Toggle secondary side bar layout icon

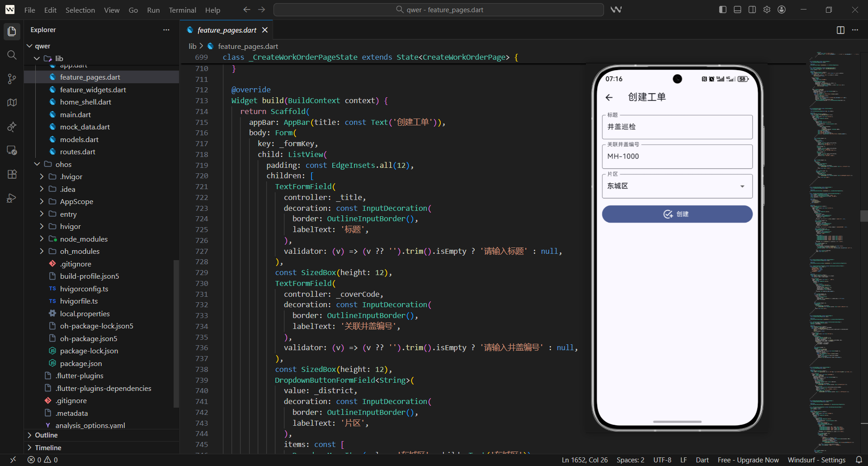coord(752,10)
